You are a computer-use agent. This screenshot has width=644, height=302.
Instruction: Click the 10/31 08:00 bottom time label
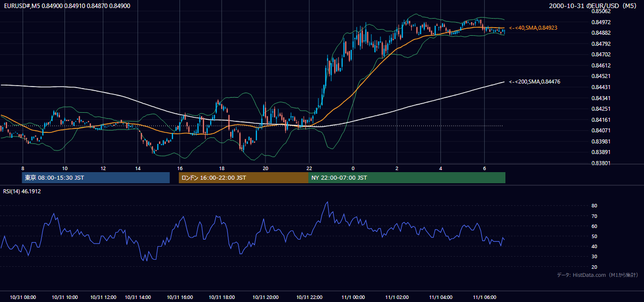tap(23, 297)
